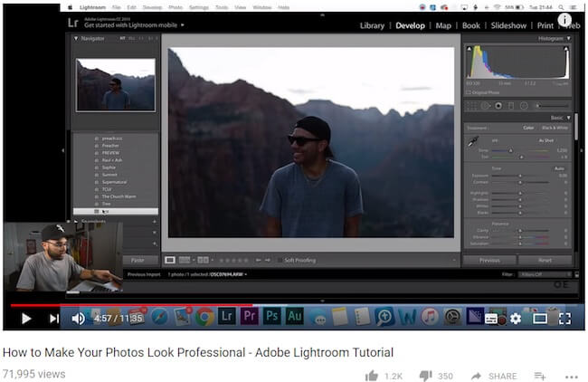Open the filmstrip filename dropdown
588x382 pixels.
coord(246,274)
